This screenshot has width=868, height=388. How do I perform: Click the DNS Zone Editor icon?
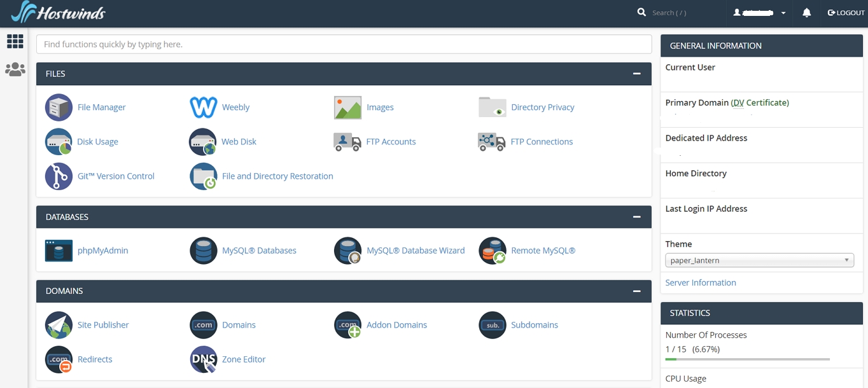(204, 359)
